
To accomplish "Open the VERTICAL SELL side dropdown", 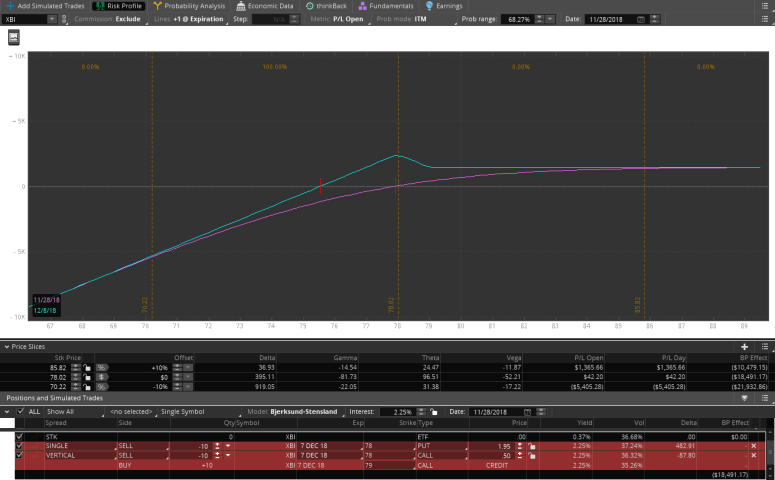I will click(x=143, y=455).
